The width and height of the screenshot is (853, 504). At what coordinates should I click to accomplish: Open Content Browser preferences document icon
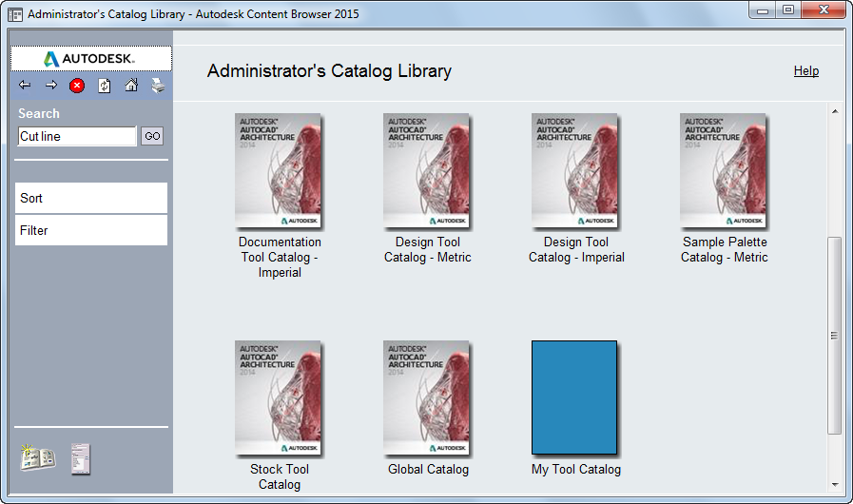81,458
